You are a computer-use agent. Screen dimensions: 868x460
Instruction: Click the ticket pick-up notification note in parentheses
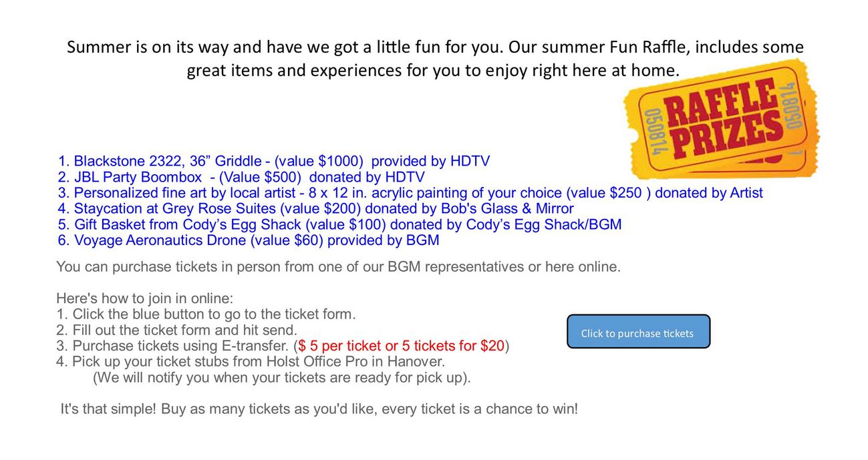[x=281, y=378]
